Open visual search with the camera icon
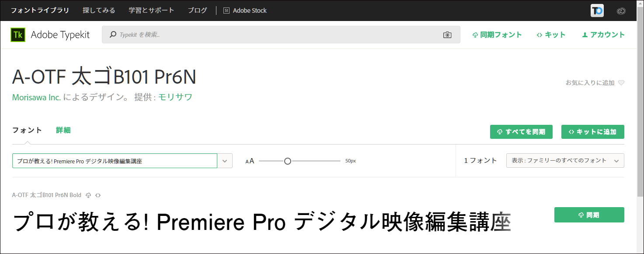644x254 pixels. 447,35
